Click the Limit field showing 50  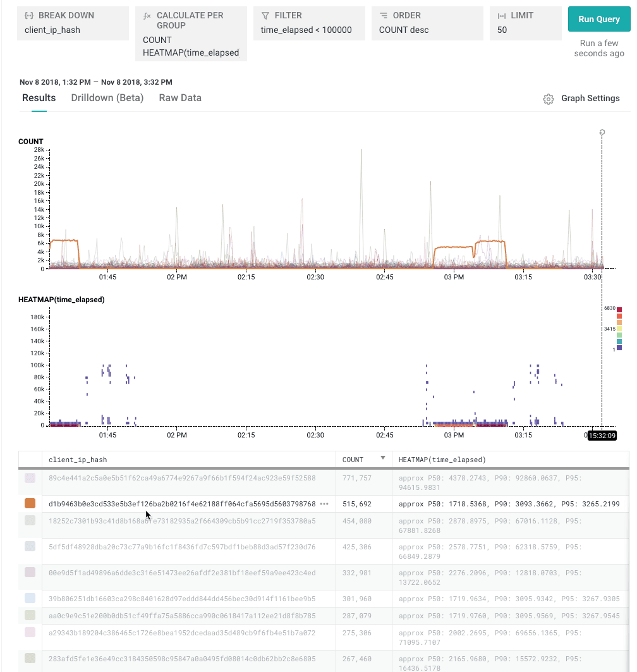[x=525, y=30]
